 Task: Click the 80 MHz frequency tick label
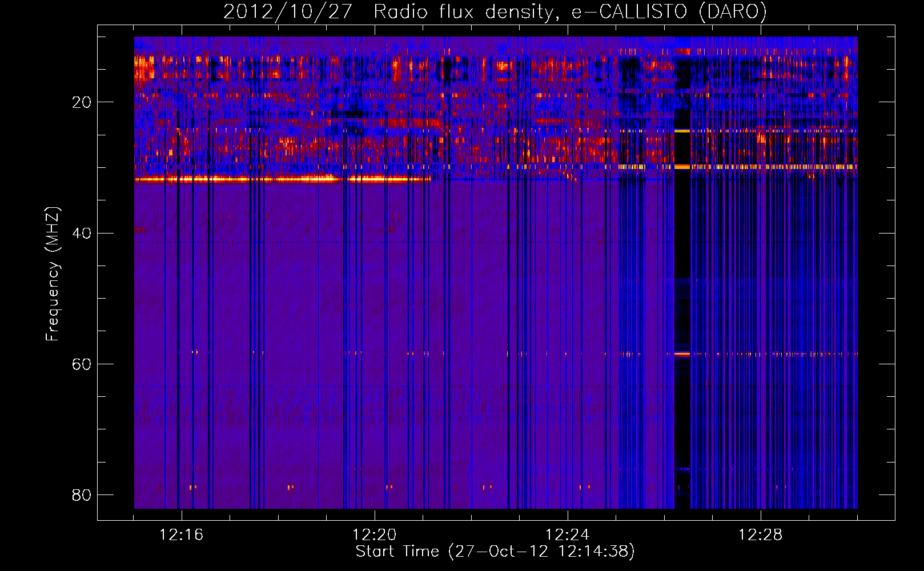click(x=82, y=494)
